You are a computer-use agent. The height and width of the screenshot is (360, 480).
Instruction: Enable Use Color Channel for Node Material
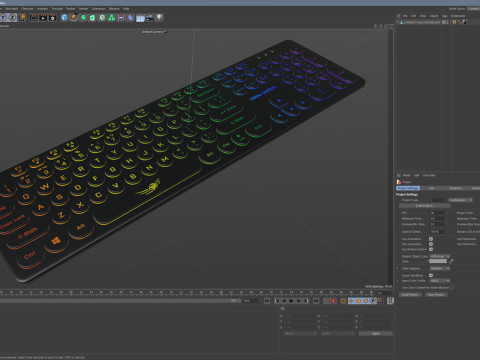(x=452, y=287)
